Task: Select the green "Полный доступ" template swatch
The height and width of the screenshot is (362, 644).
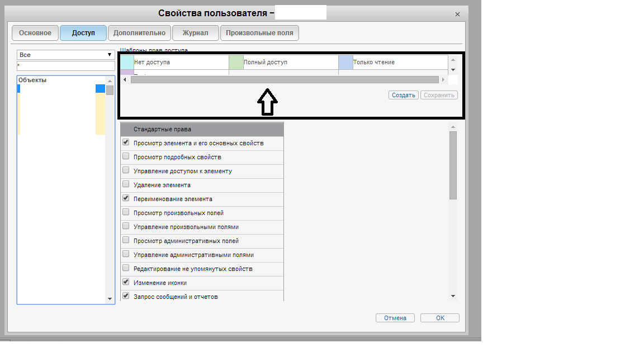Action: click(236, 62)
